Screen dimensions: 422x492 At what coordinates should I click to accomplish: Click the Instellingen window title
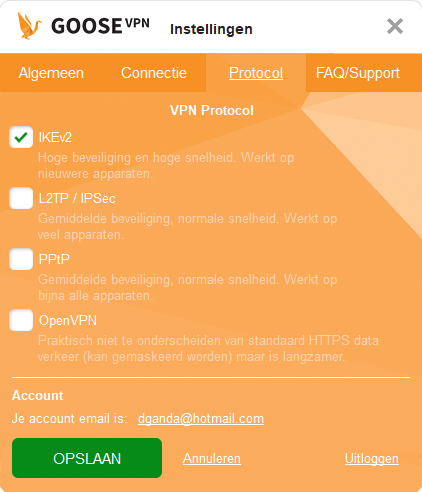(x=211, y=29)
